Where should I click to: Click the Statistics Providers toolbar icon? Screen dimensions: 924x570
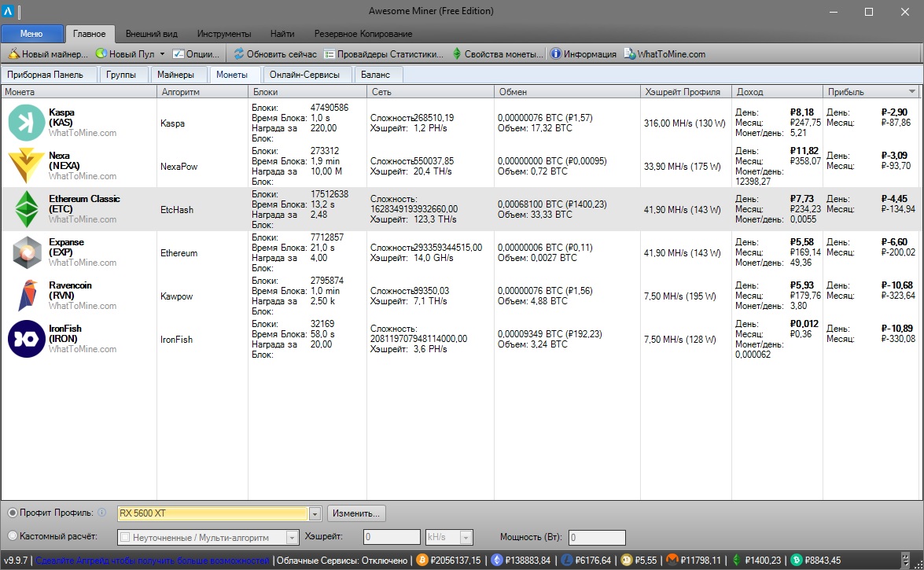(329, 54)
